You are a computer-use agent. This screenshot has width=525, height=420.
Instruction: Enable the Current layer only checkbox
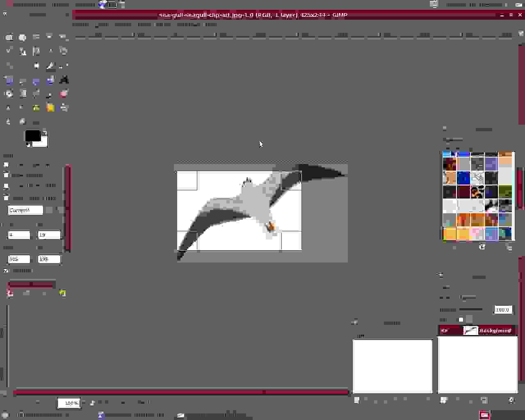[6, 165]
